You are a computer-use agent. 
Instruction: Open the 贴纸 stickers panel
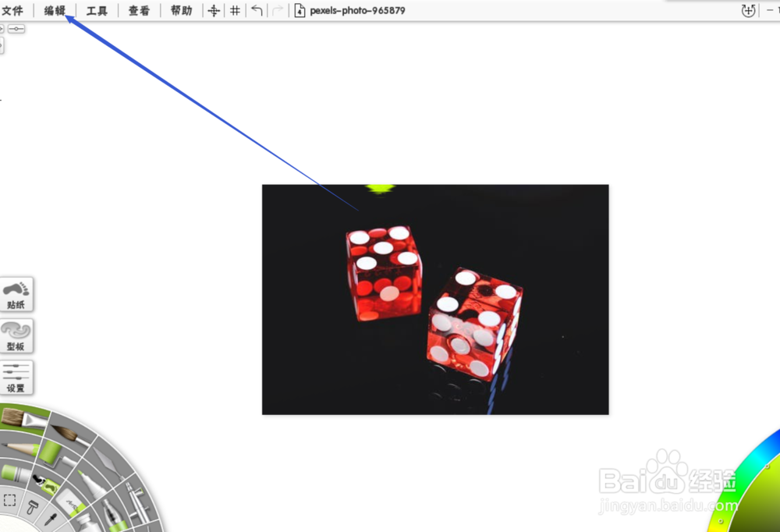pos(16,294)
